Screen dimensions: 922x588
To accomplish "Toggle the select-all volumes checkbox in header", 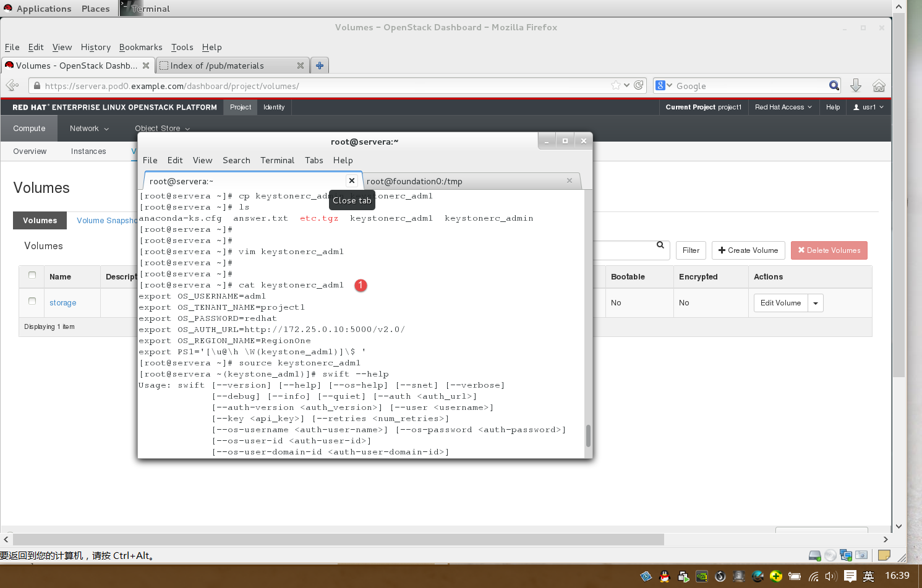I will click(x=32, y=275).
